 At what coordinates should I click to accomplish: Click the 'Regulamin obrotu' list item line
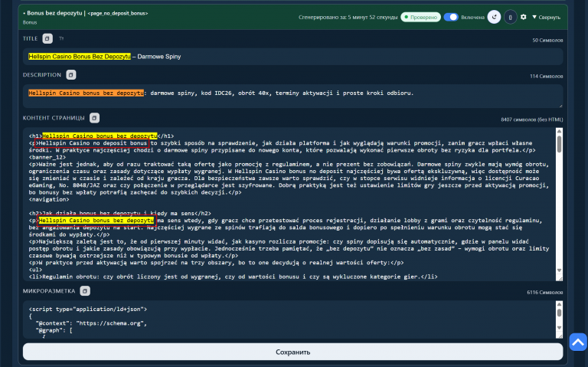(234, 277)
